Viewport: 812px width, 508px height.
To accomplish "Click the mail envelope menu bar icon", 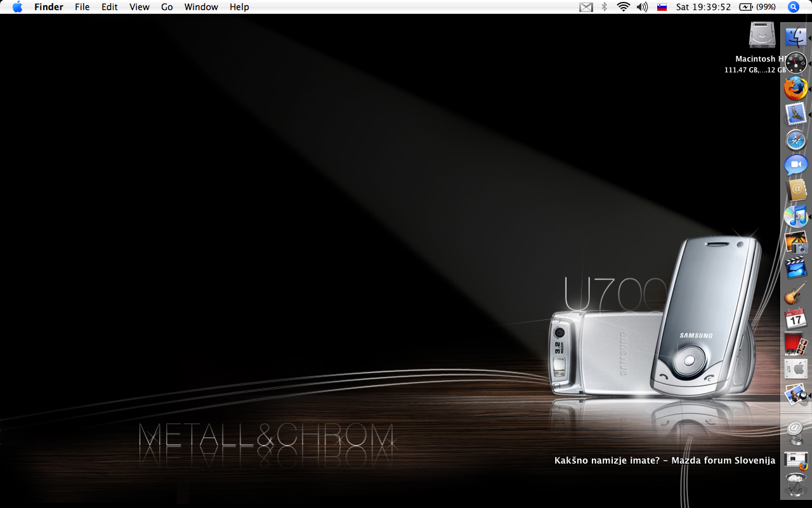I will (x=586, y=7).
